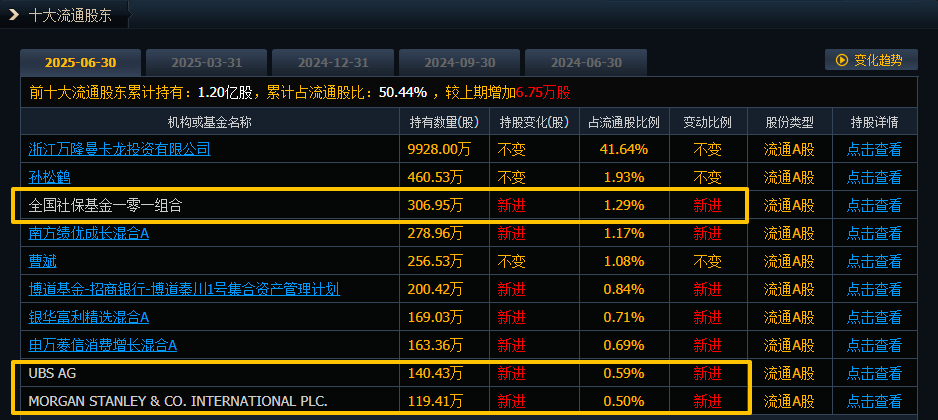Click 点击查看 in 南方绩优成长混合A row
The width and height of the screenshot is (938, 420).
(874, 233)
